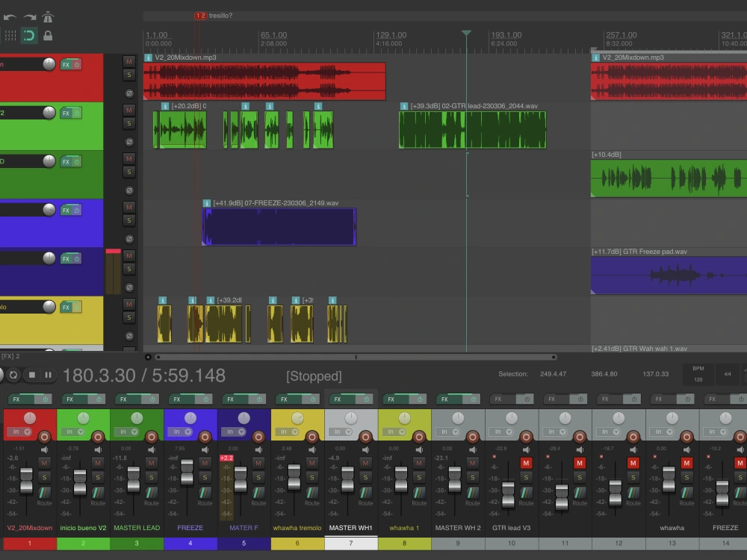Click pan knob on MASTER LEAD mixer channel
747x560 pixels.
pyautogui.click(x=137, y=418)
